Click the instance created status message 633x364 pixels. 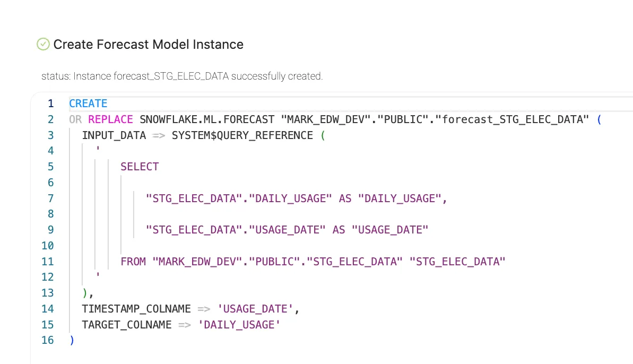click(182, 76)
